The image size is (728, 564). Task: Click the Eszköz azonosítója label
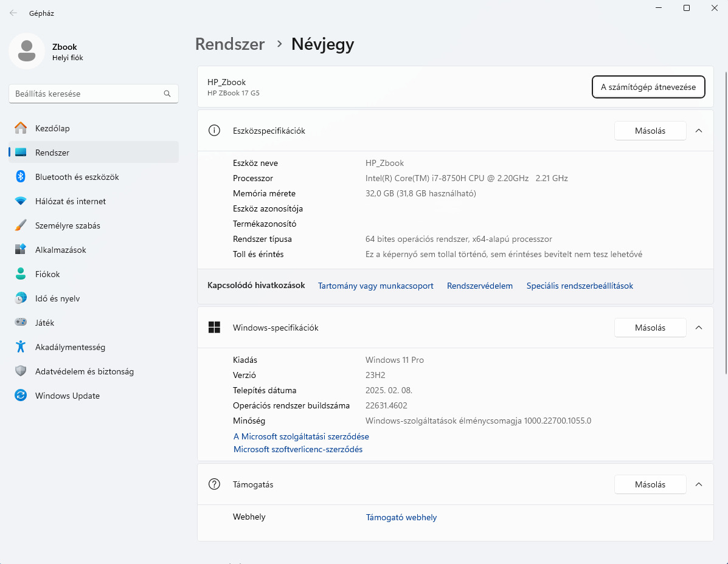[x=268, y=208]
